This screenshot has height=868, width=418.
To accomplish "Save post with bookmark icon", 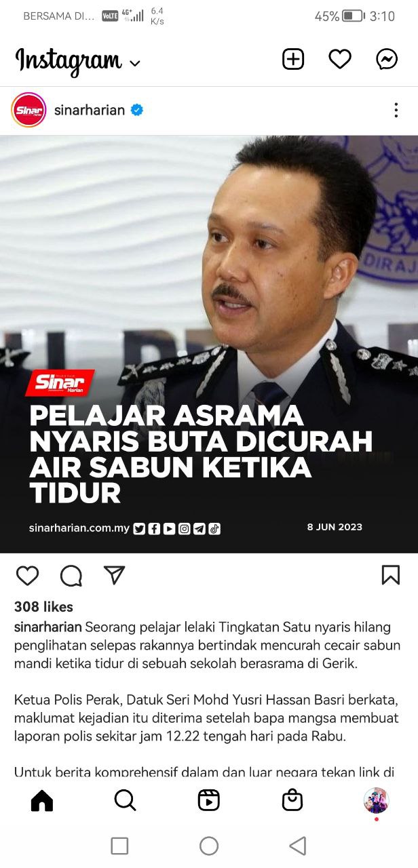I will [x=391, y=575].
